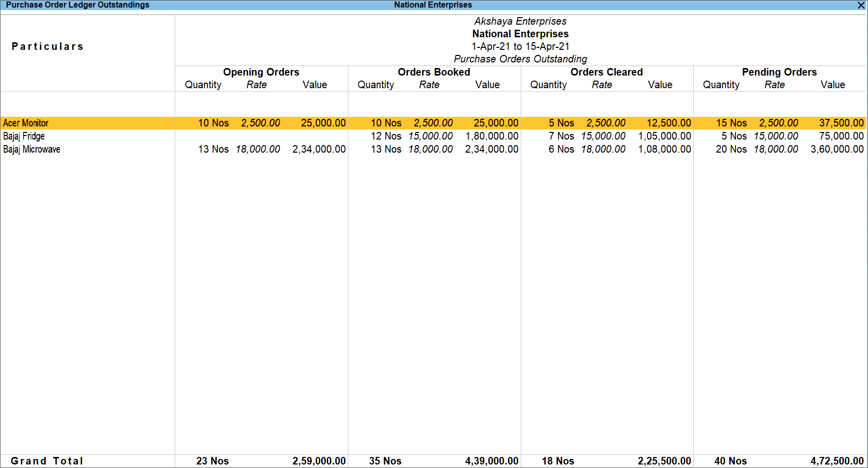Click Grand Total pending value 4,72,500.00
The height and width of the screenshot is (468, 868).
point(837,461)
